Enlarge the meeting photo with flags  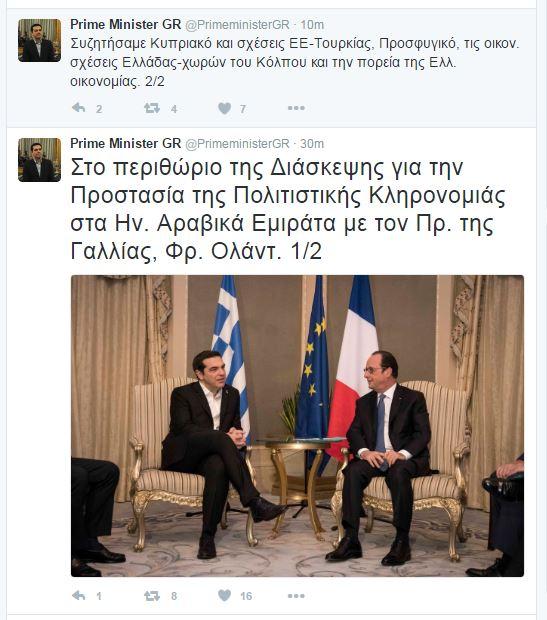297,426
